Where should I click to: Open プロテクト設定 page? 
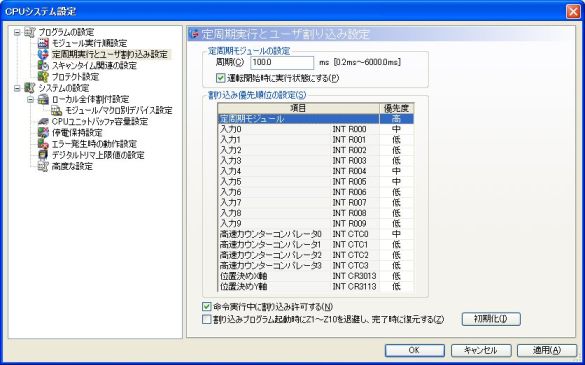[x=75, y=77]
